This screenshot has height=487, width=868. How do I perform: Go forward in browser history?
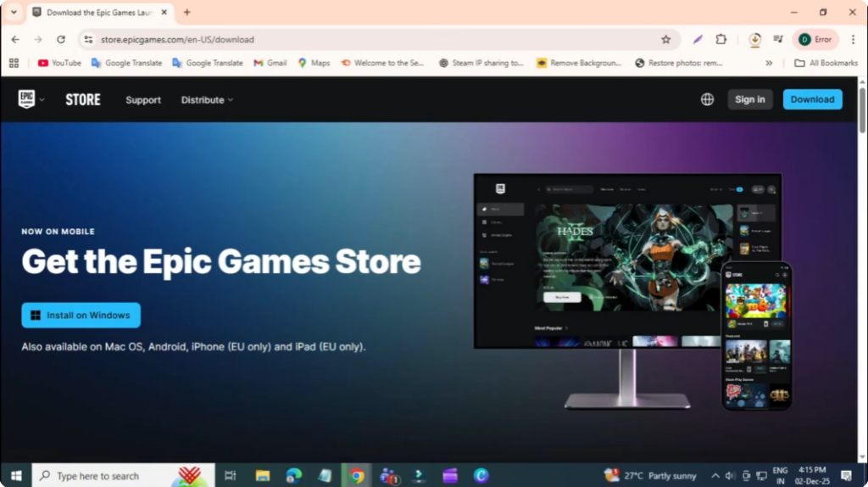pyautogui.click(x=37, y=39)
